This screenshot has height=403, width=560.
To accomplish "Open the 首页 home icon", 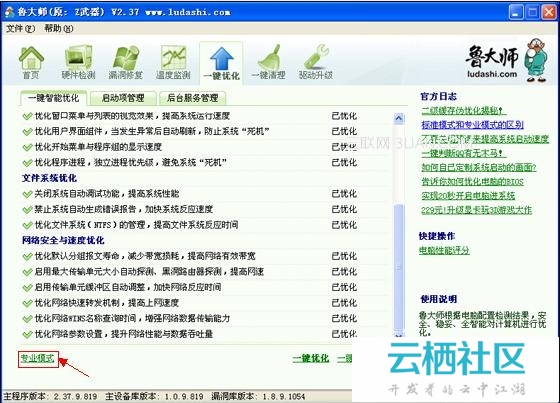I will click(31, 63).
